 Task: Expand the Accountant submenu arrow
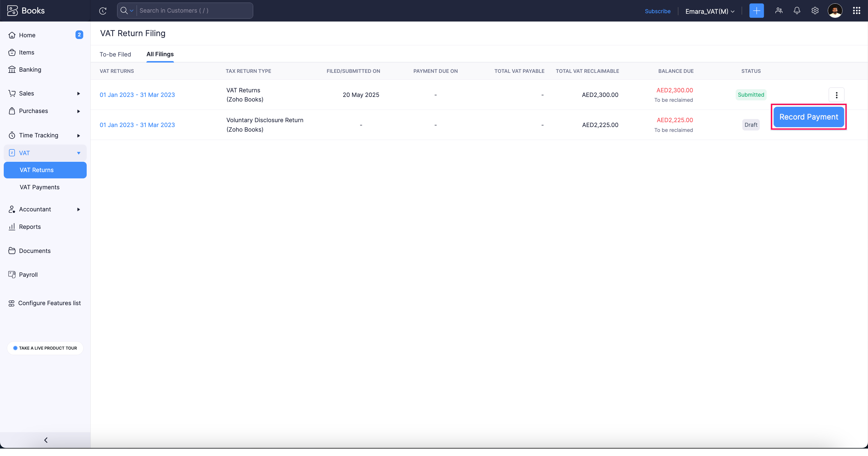[79, 209]
